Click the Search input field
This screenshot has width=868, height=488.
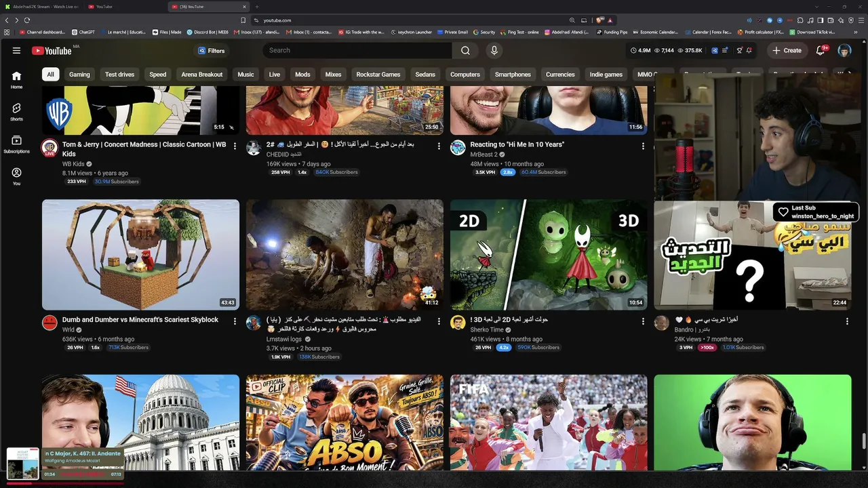(x=357, y=50)
